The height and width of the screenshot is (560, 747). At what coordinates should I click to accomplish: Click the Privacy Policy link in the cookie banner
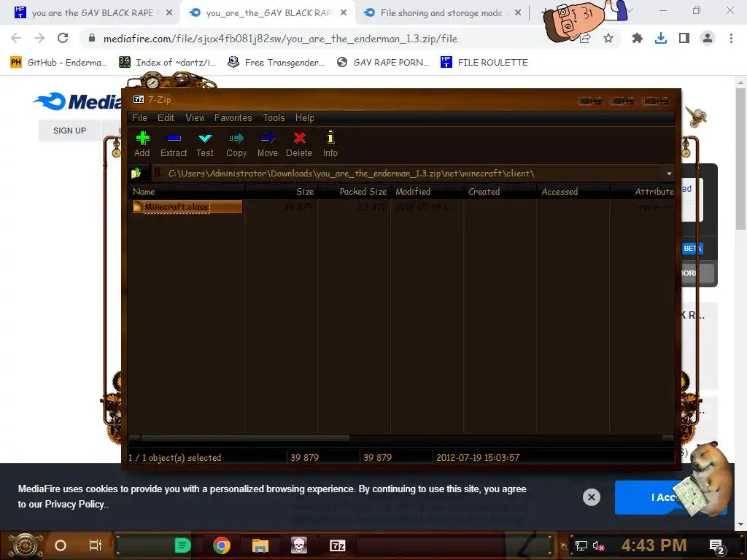[74, 505]
